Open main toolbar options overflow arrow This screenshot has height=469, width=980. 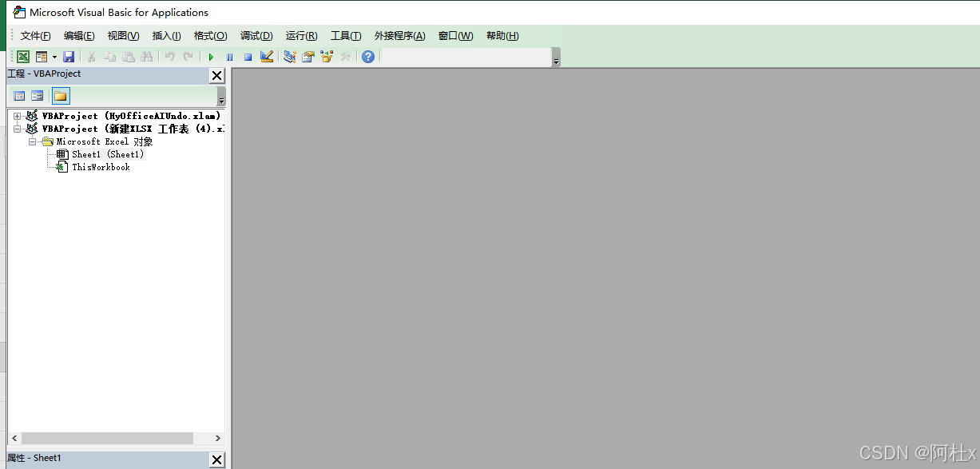(x=556, y=58)
